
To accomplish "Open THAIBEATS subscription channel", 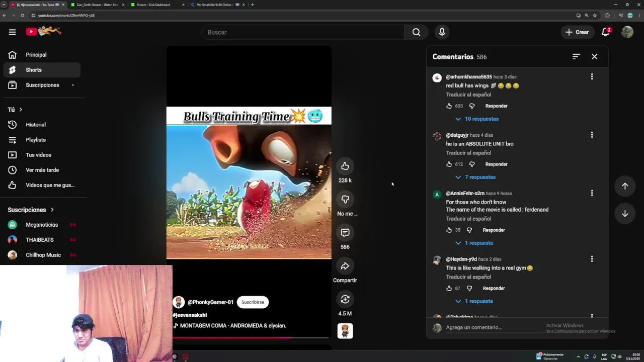I will pyautogui.click(x=42, y=240).
